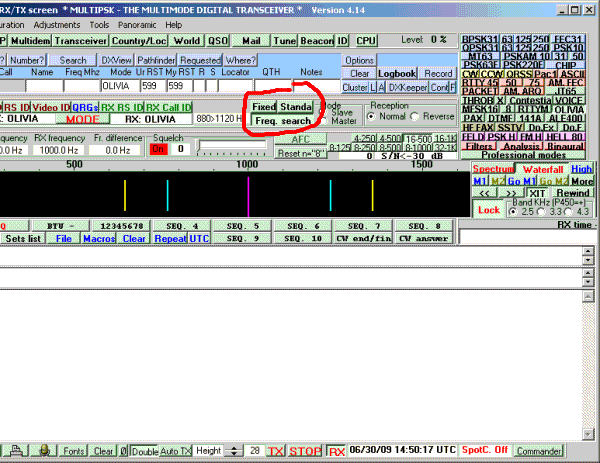Select the BPSK31 mode
The image size is (600, 463).
coord(479,39)
